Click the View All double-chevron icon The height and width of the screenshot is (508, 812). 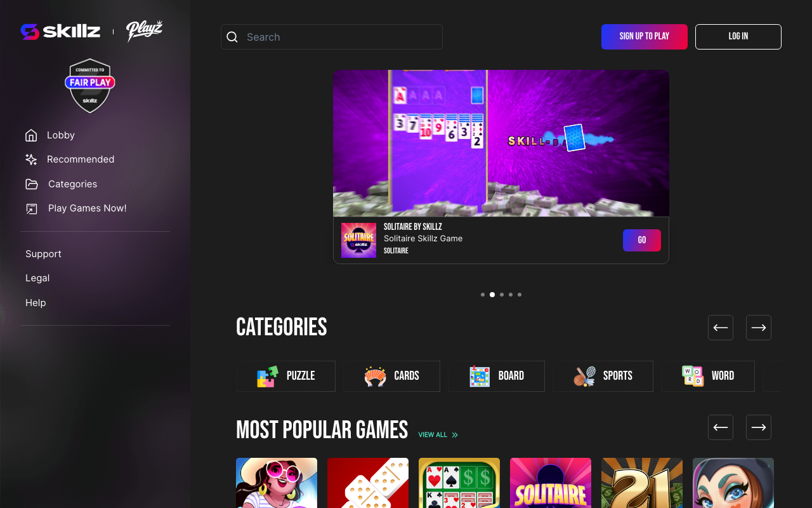[455, 435]
